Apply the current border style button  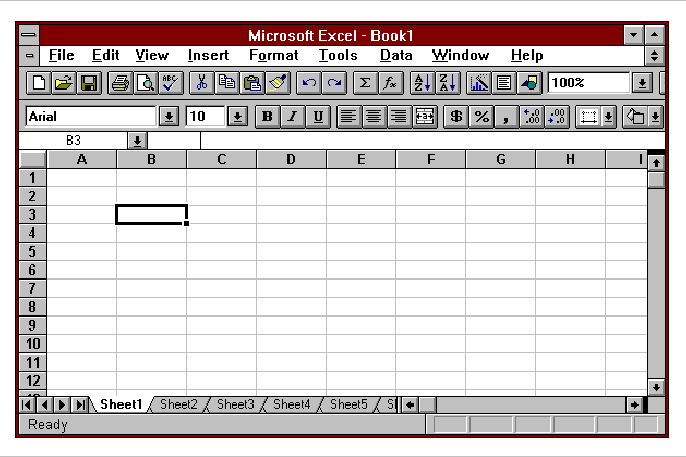point(588,117)
